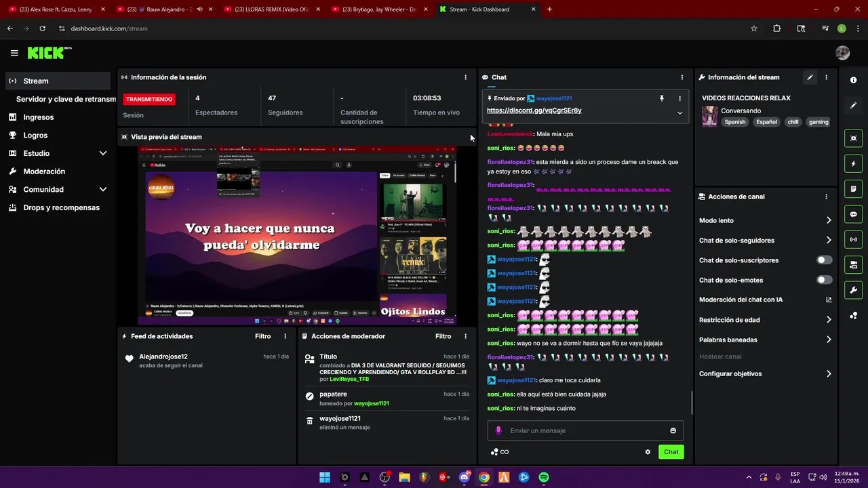Toggle Chat de solo-emotes switch
This screenshot has height=488, width=868.
pyautogui.click(x=824, y=280)
